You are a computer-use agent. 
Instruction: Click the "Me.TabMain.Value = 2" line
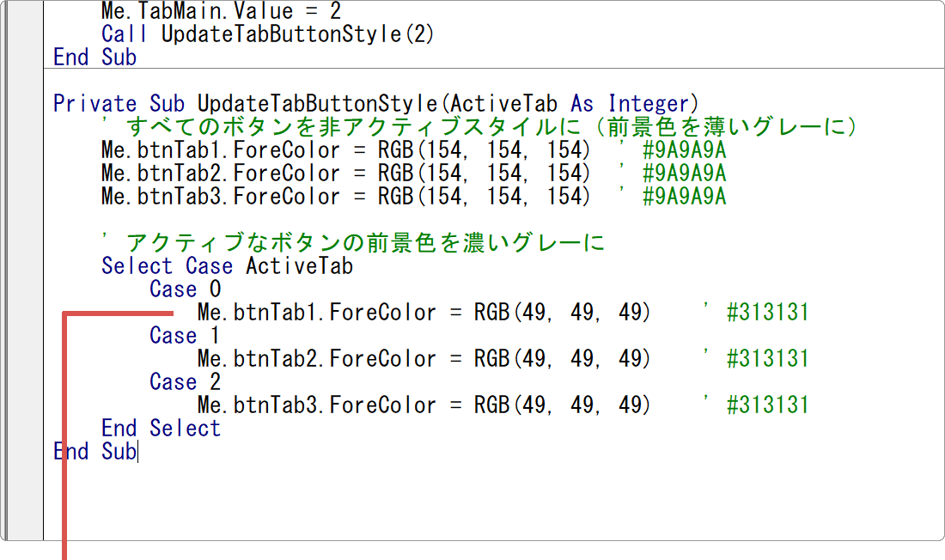pyautogui.click(x=220, y=12)
